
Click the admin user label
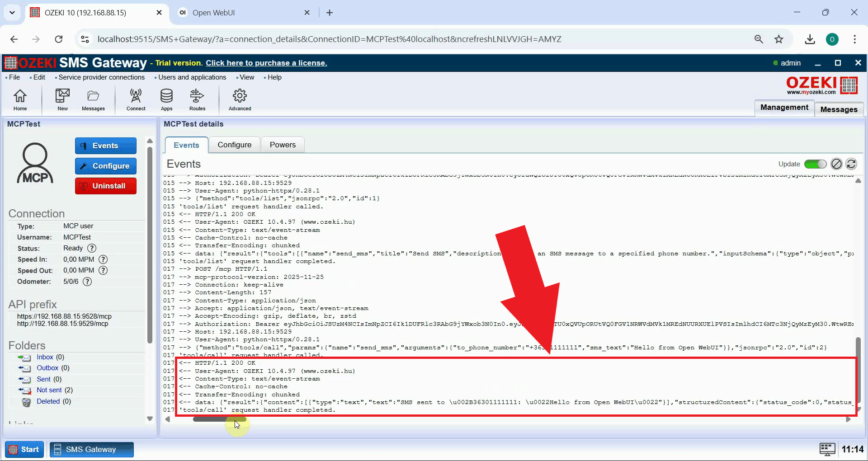point(791,63)
